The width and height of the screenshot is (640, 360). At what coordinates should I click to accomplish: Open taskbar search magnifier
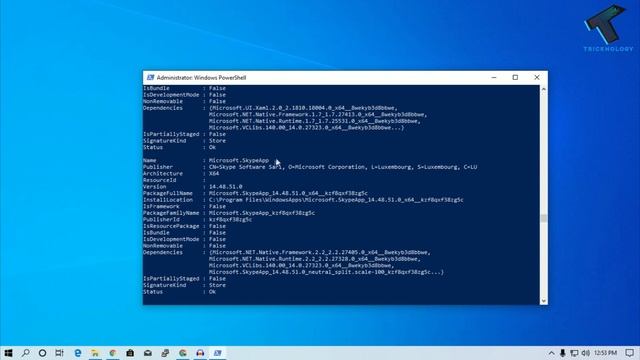26,353
